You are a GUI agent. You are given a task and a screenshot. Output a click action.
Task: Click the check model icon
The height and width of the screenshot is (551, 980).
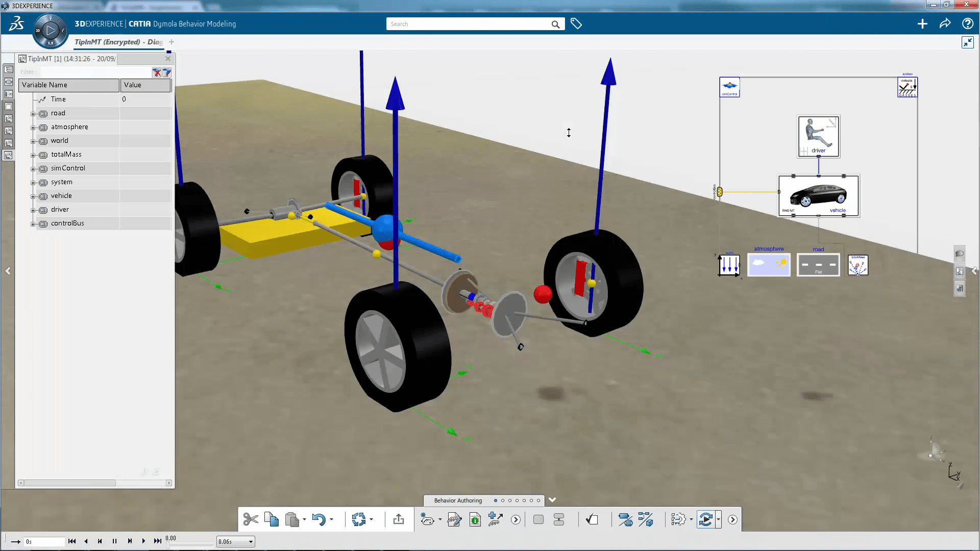point(592,519)
